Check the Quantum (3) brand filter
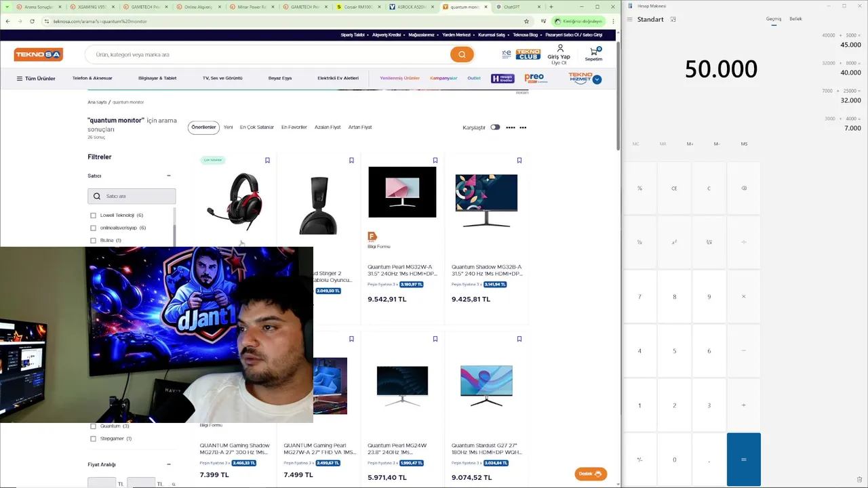 click(x=94, y=426)
